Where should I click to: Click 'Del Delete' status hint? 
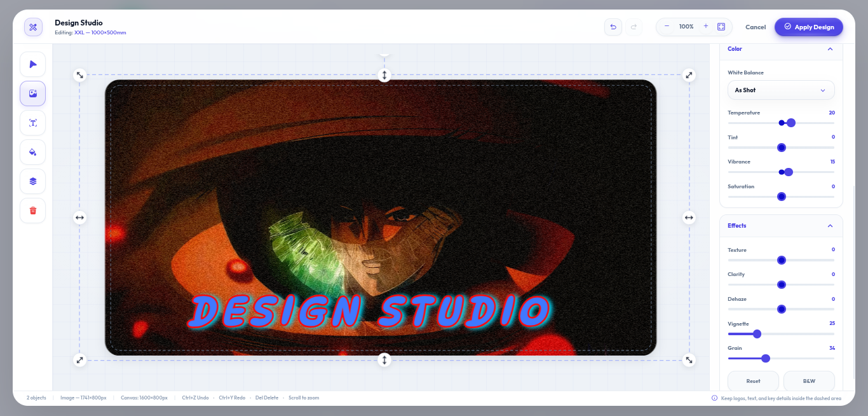coord(267,398)
